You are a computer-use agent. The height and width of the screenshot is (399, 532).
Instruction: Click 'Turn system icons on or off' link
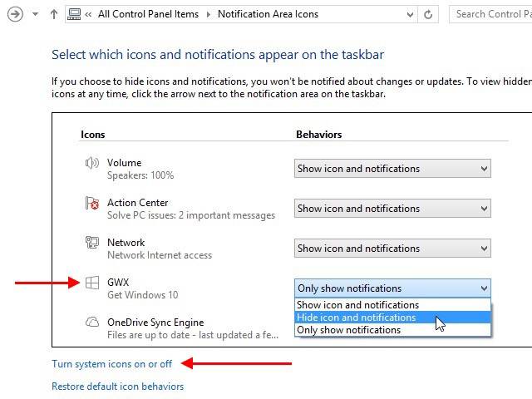(x=112, y=364)
